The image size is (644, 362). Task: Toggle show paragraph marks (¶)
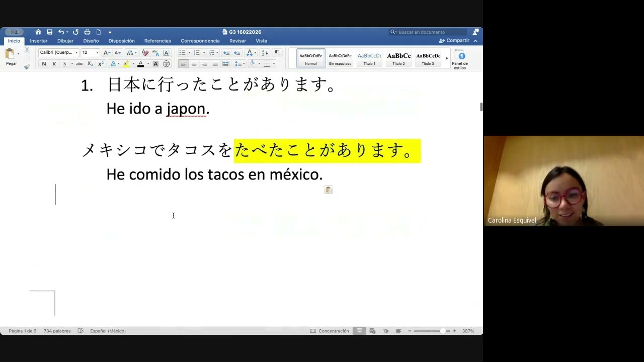pyautogui.click(x=276, y=53)
